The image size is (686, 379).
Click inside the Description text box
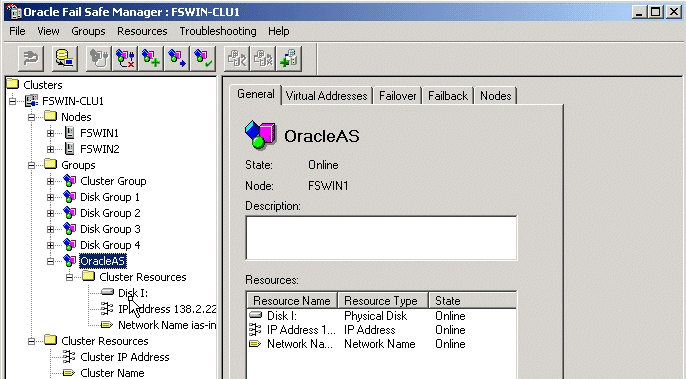point(381,238)
